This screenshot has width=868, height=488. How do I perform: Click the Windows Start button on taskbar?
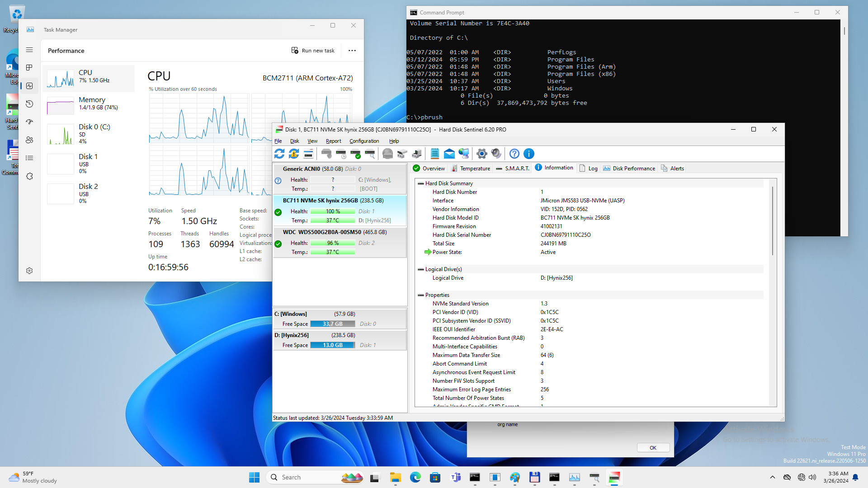[x=254, y=477]
